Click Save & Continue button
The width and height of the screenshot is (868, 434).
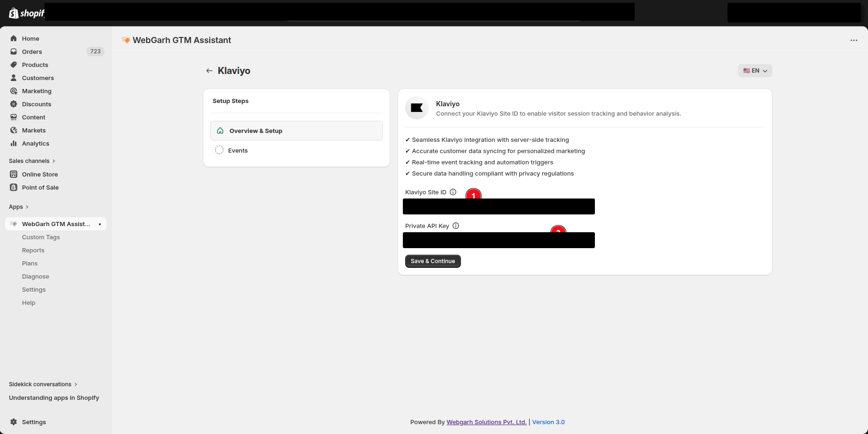click(433, 261)
